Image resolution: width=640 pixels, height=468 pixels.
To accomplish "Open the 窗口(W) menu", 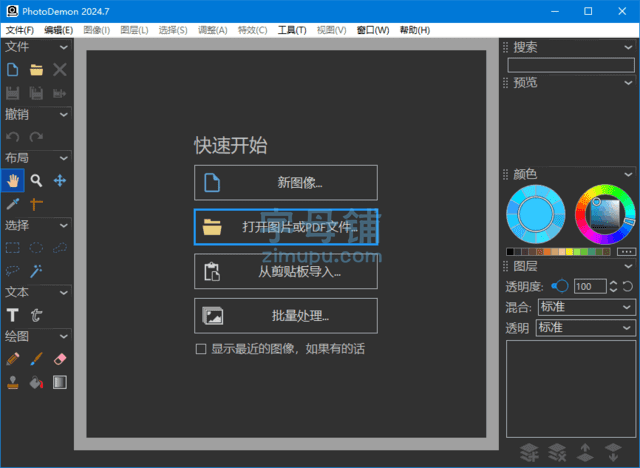I will click(x=373, y=30).
